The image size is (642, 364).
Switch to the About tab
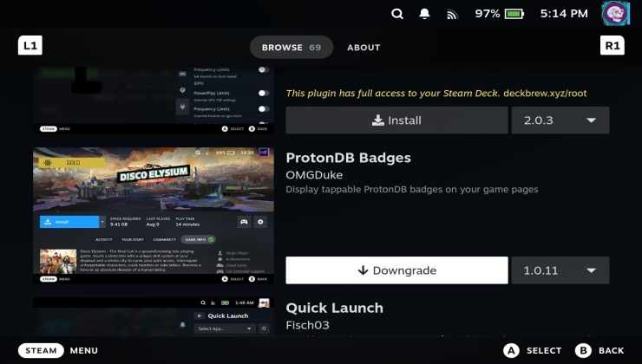tap(364, 48)
